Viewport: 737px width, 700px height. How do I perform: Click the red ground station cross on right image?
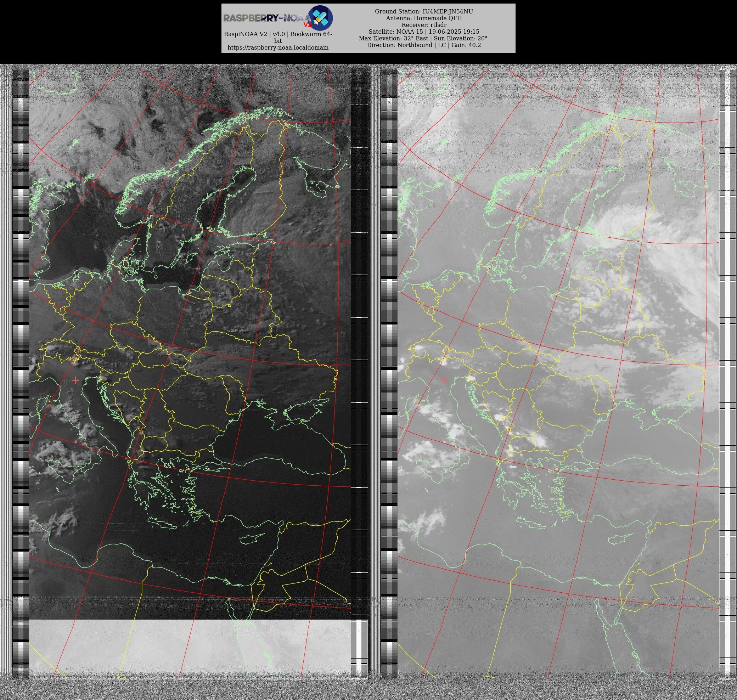tap(444, 380)
